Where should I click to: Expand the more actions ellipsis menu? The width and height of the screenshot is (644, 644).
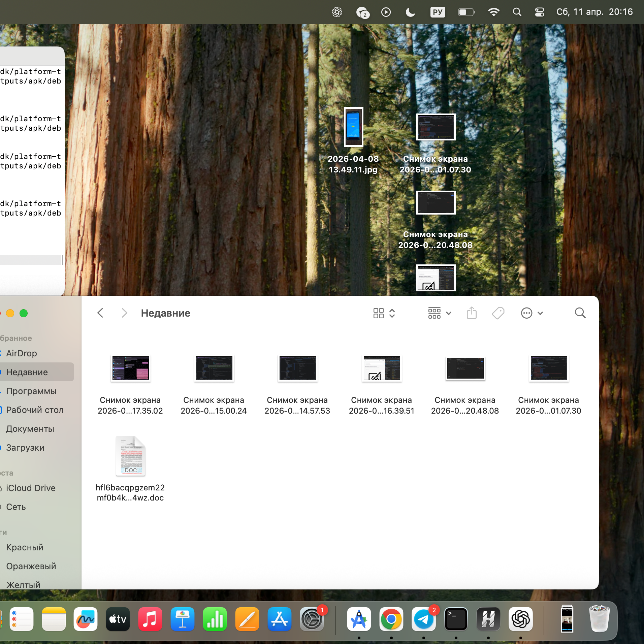[532, 313]
